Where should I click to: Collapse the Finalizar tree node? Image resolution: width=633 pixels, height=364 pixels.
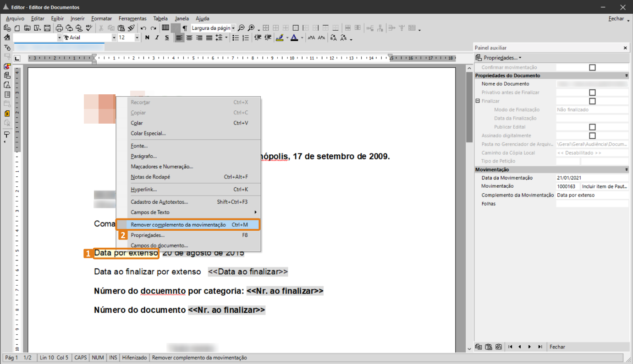point(477,101)
